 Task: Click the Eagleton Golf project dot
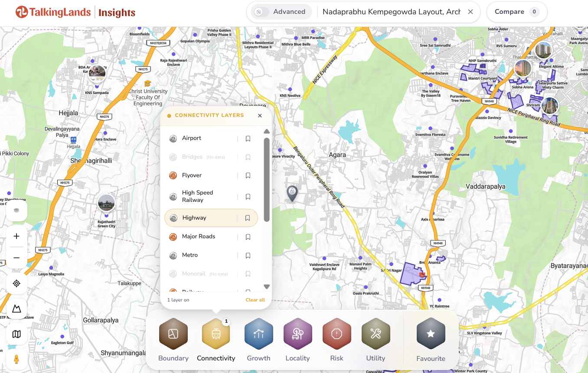(x=62, y=337)
